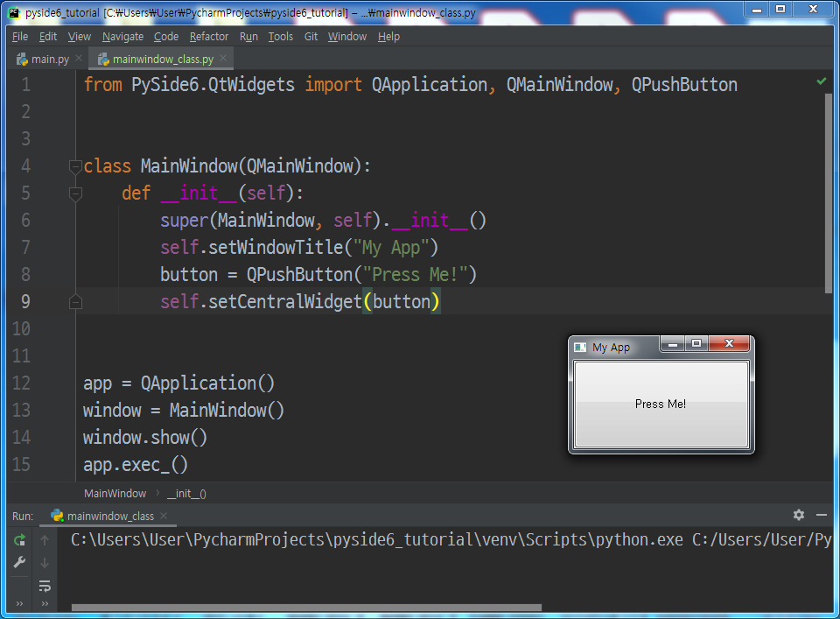Open the File menu
This screenshot has height=619, width=840.
click(20, 37)
